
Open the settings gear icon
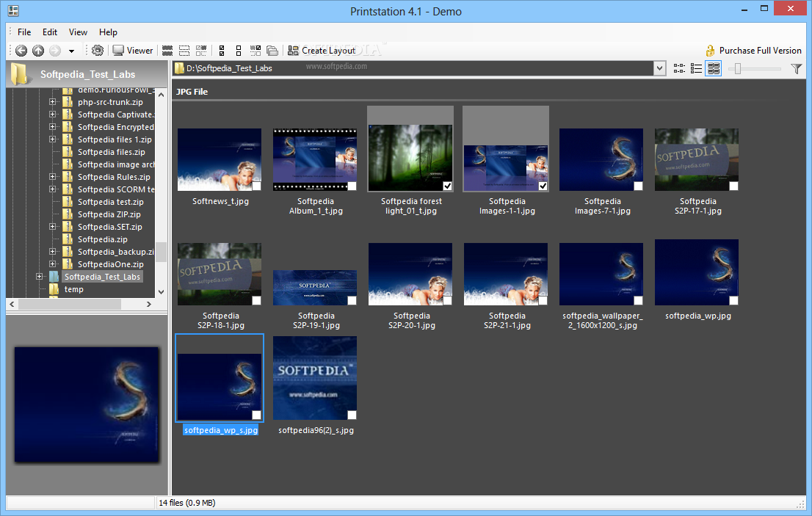click(98, 50)
